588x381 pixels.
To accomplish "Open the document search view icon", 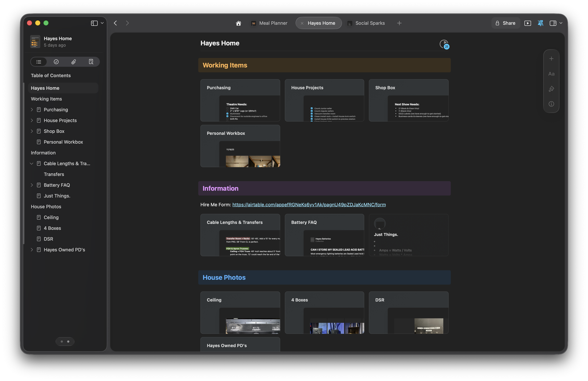I will pos(91,62).
